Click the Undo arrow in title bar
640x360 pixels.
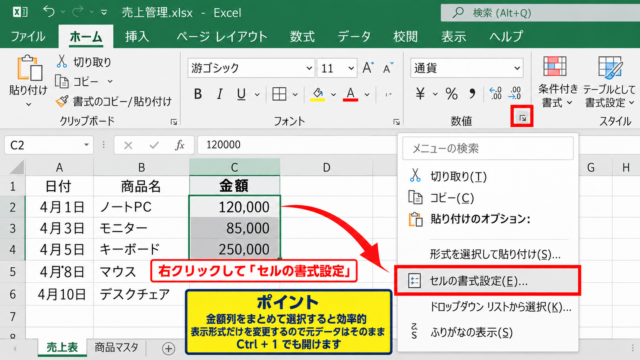click(x=49, y=11)
